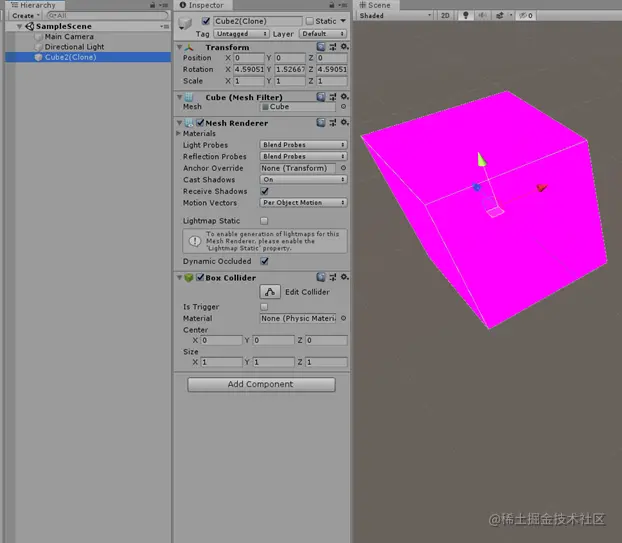The height and width of the screenshot is (543, 622).
Task: Collapse the Transform component
Action: (x=179, y=47)
